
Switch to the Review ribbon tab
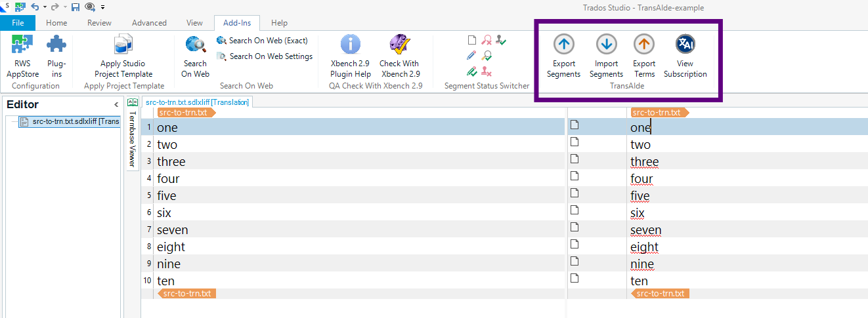(99, 23)
